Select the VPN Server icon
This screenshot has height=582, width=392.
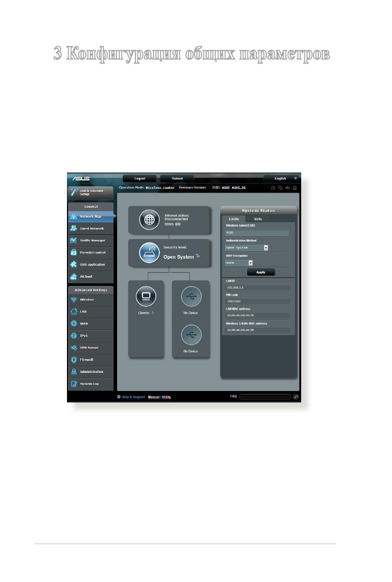(74, 347)
